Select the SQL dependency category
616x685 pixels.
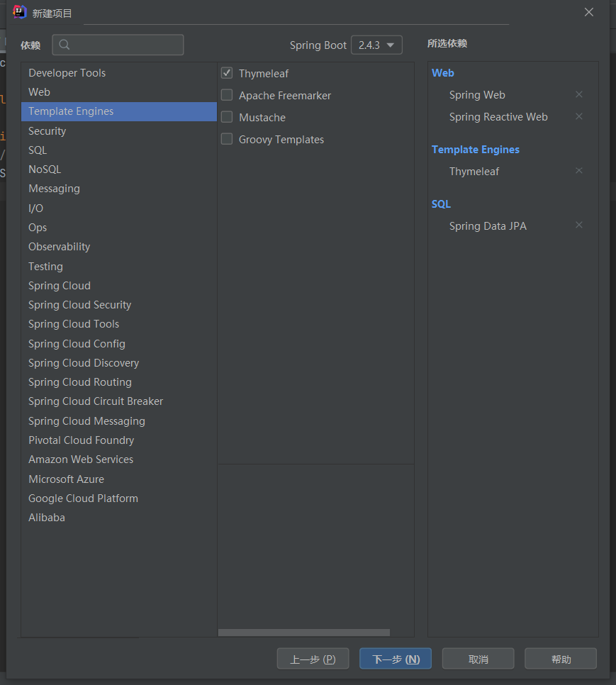click(38, 150)
